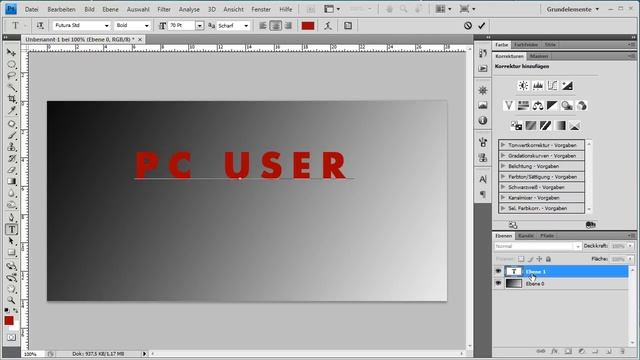Image resolution: width=640 pixels, height=360 pixels.
Task: Select the Zoom magnifier tool
Action: [11, 301]
